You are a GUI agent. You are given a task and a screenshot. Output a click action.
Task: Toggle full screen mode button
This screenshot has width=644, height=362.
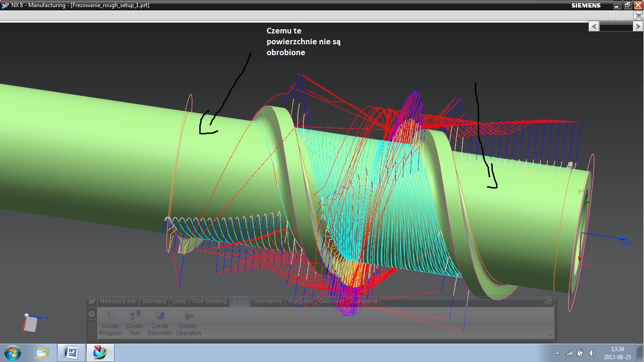tap(638, 16)
